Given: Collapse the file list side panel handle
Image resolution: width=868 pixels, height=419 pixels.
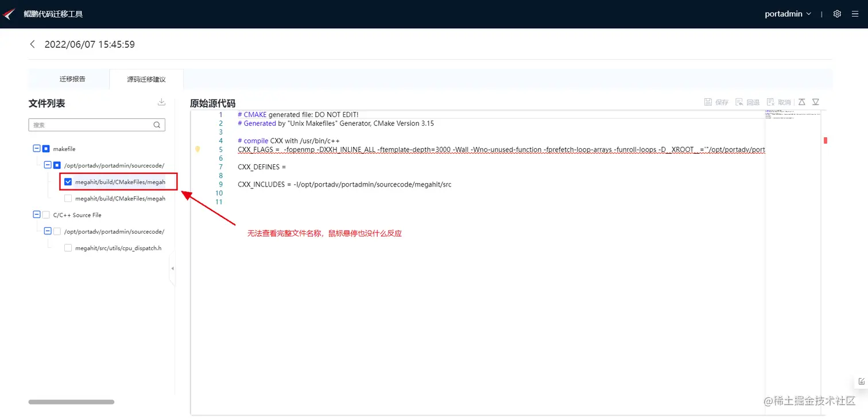Looking at the screenshot, I should point(172,269).
